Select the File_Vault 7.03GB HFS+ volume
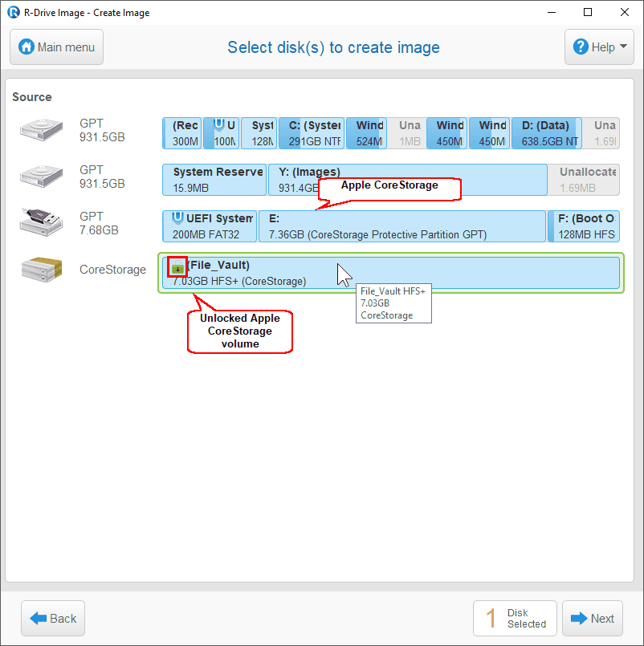Screen dimensions: 644x646 click(x=391, y=273)
